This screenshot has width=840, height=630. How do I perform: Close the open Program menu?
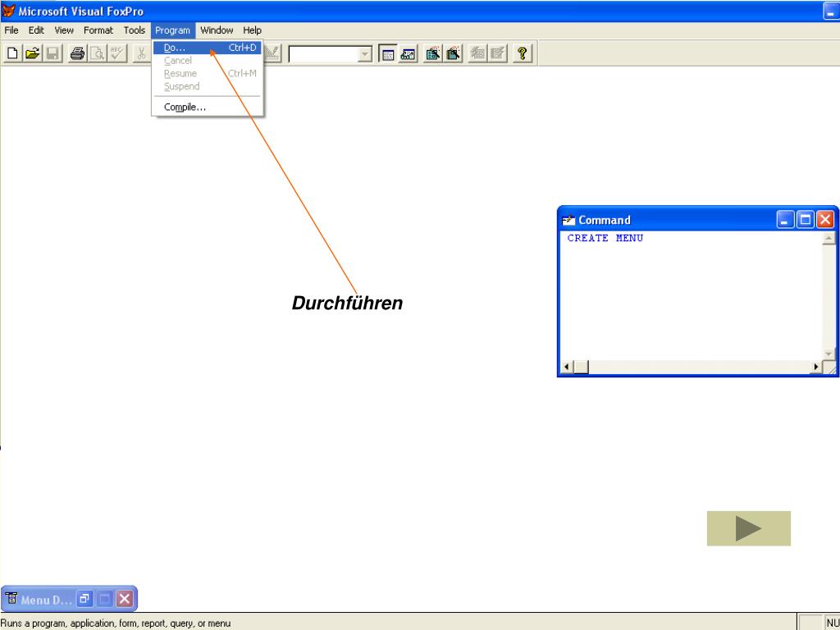click(172, 30)
